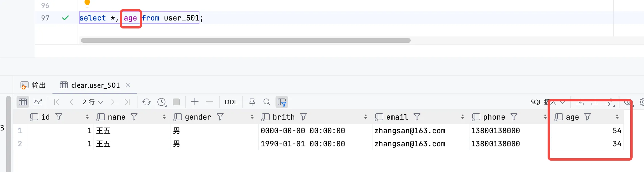644x172 pixels.
Task: Expand the 2 行 page size dropdown
Action: coord(93,102)
